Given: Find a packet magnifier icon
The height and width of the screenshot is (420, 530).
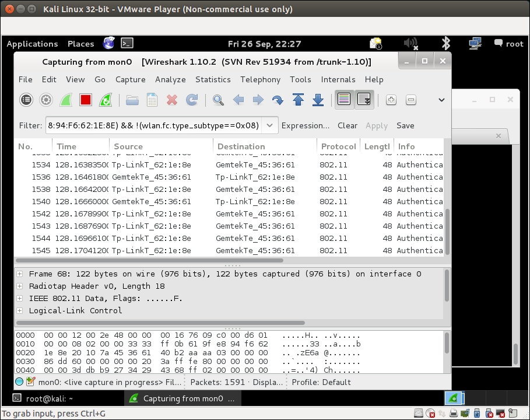Looking at the screenshot, I should [218, 100].
